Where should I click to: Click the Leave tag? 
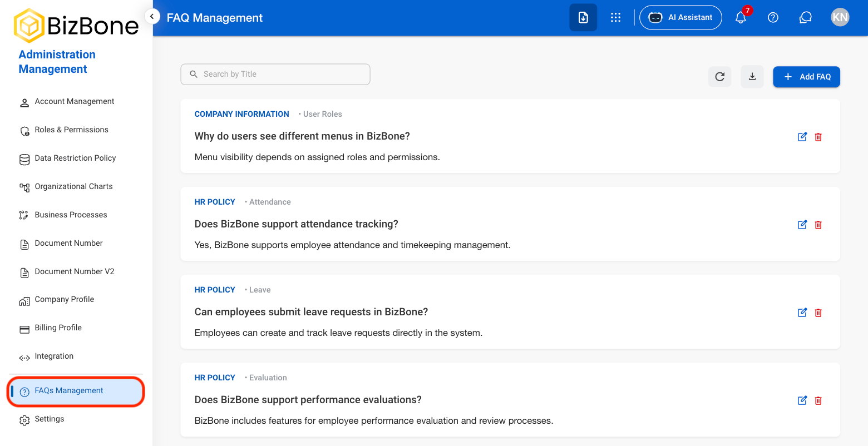[x=259, y=290]
